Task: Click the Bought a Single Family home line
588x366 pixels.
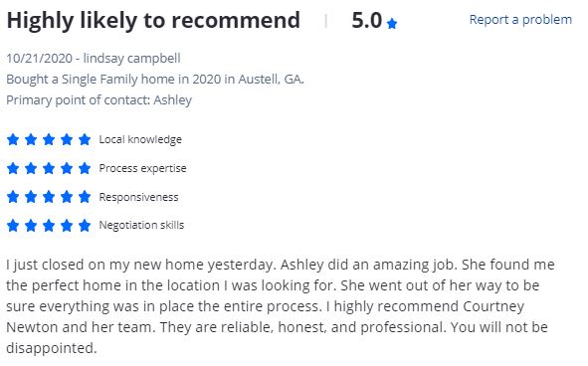Action: pyautogui.click(x=155, y=80)
